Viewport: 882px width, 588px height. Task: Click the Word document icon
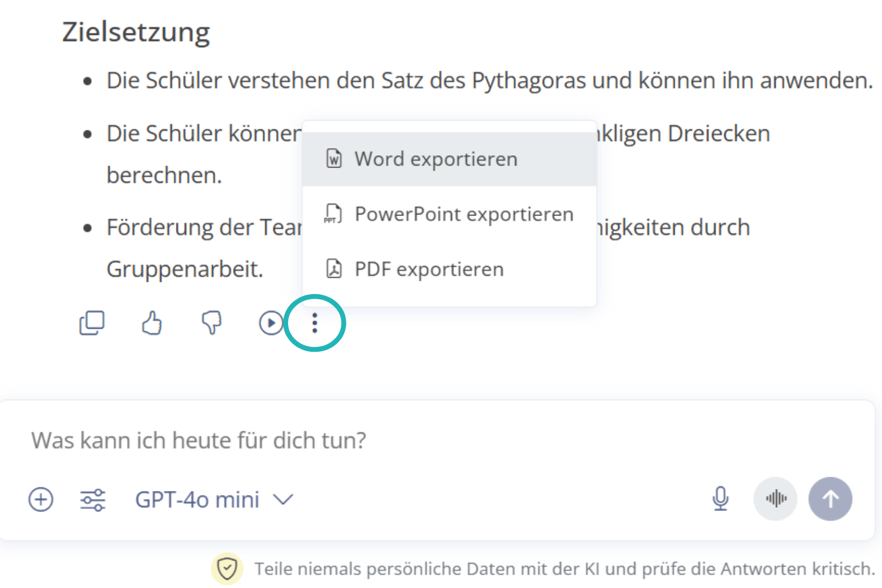[x=334, y=159]
